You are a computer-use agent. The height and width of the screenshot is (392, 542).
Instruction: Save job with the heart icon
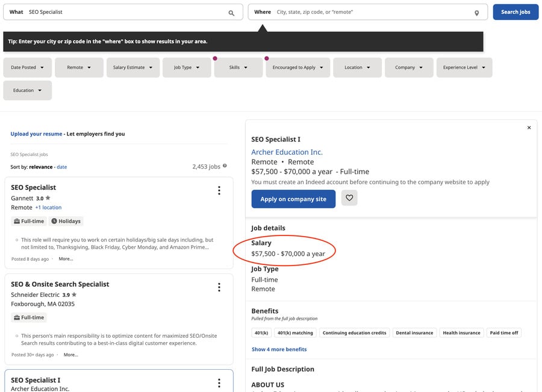tap(349, 198)
